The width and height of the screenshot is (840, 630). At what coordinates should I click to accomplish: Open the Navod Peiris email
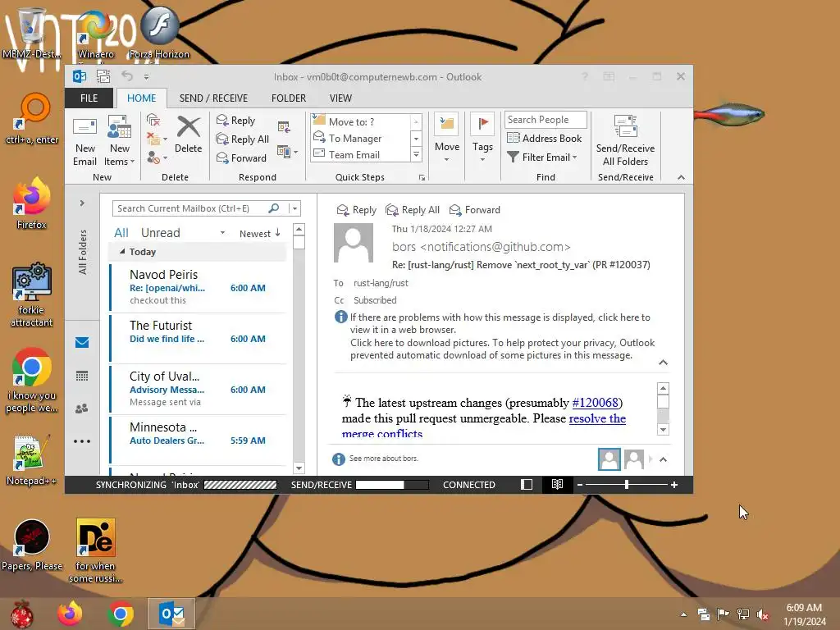[x=199, y=286]
